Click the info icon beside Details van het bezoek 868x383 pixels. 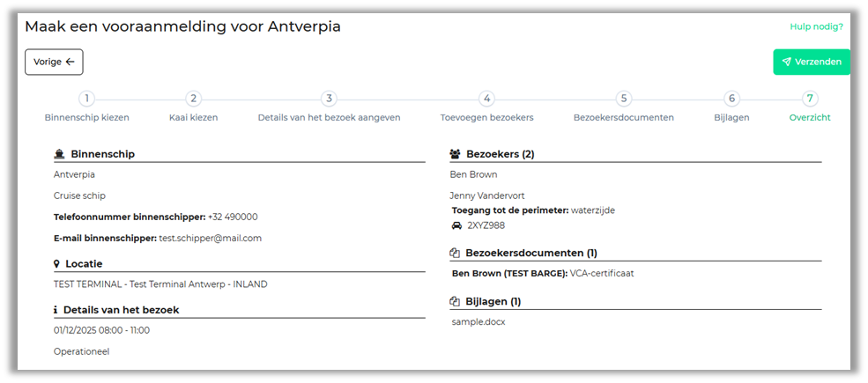coord(56,310)
